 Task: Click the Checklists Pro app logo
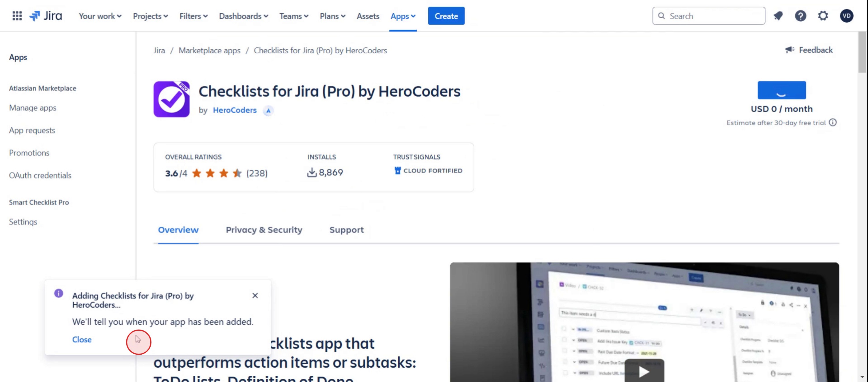(x=171, y=99)
